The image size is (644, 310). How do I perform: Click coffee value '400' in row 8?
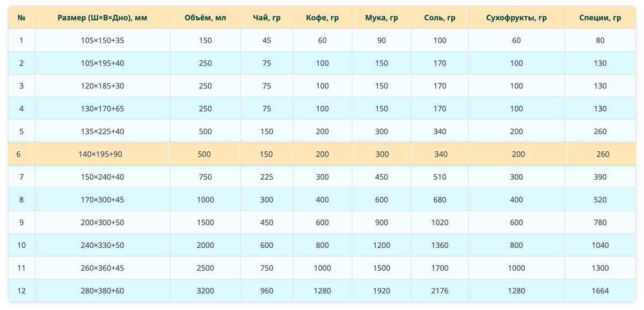pos(323,200)
